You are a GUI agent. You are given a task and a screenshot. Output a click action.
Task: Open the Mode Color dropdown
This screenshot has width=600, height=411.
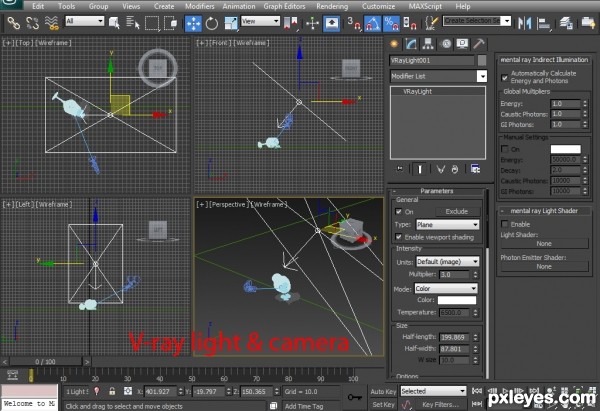pyautogui.click(x=446, y=289)
